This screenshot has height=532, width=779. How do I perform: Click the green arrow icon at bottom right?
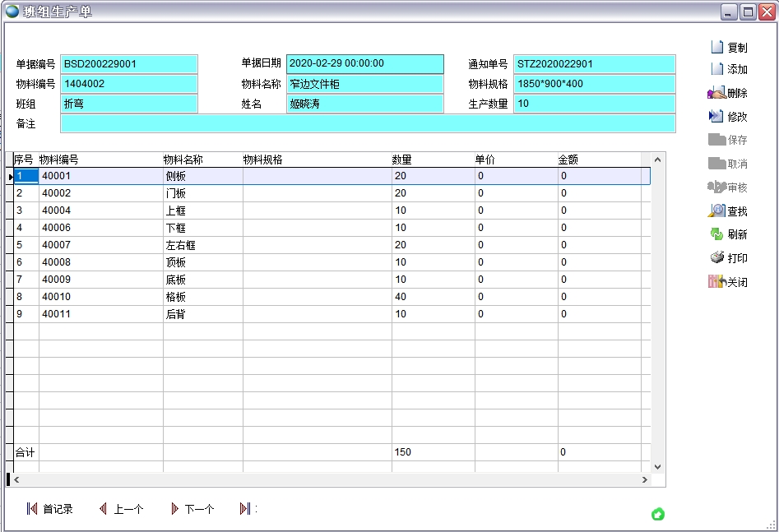(658, 515)
